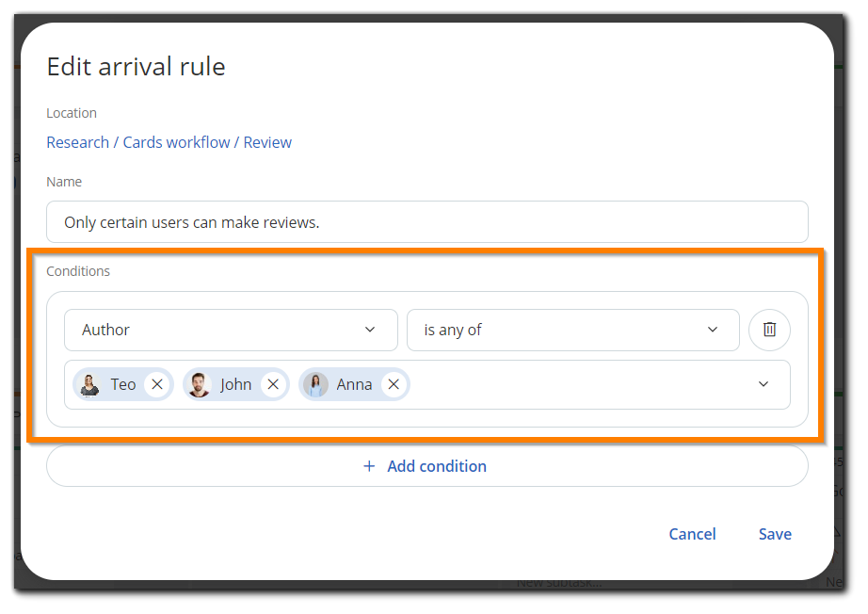The image size is (868, 614).
Task: Click Teo's avatar picture
Action: (89, 383)
